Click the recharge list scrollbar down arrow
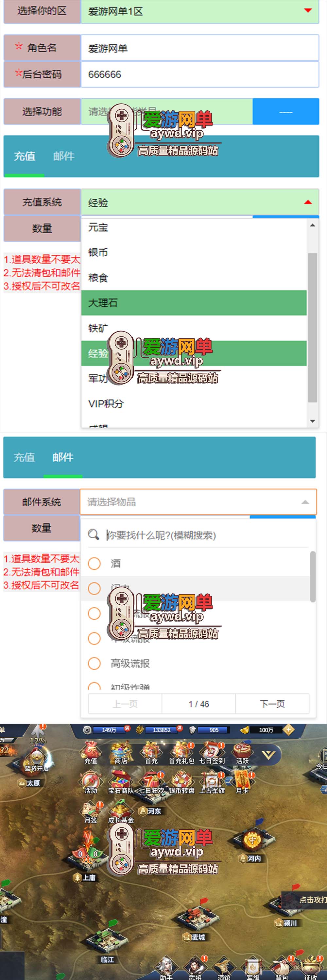 (x=313, y=421)
